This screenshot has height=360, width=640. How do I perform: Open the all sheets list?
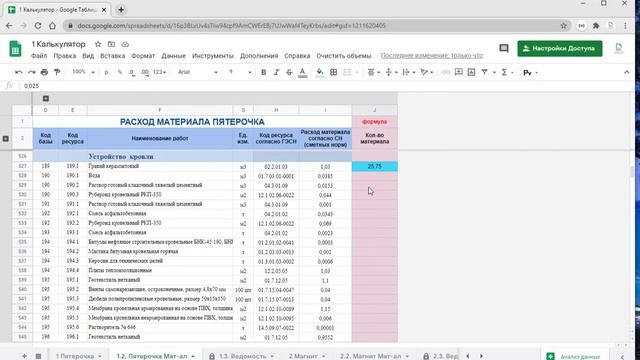pyautogui.click(x=38, y=356)
